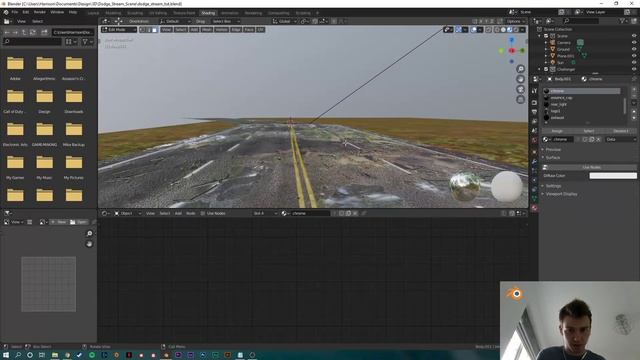Toggle camera view gizmo in 3D viewport
This screenshot has height=360, width=640.
(520, 89)
